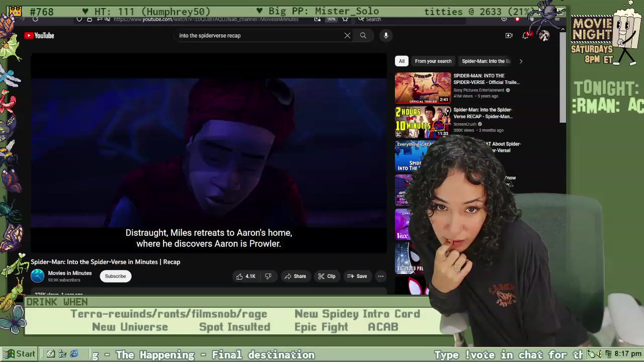Open the Start menu
The image size is (644, 362).
pyautogui.click(x=19, y=354)
